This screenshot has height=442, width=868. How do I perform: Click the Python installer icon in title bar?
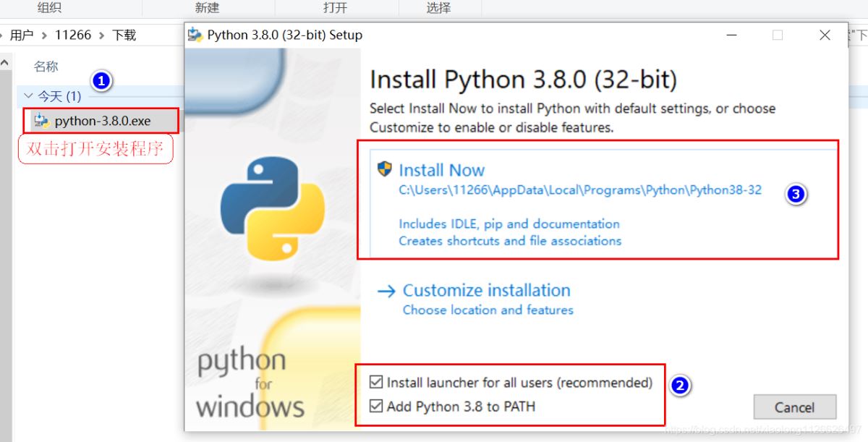tap(195, 34)
